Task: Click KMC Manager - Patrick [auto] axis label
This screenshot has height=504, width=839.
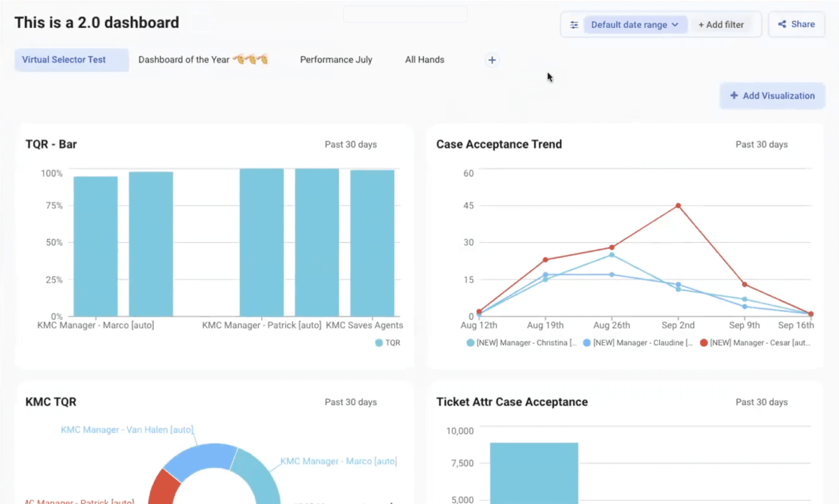Action: tap(261, 325)
